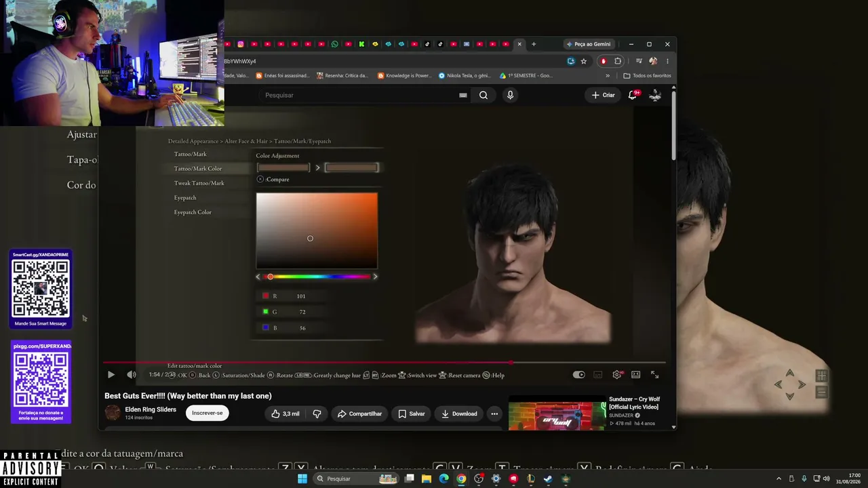Open the Sundazer – Cry Wolf video title
This screenshot has width=868, height=488.
click(x=634, y=403)
